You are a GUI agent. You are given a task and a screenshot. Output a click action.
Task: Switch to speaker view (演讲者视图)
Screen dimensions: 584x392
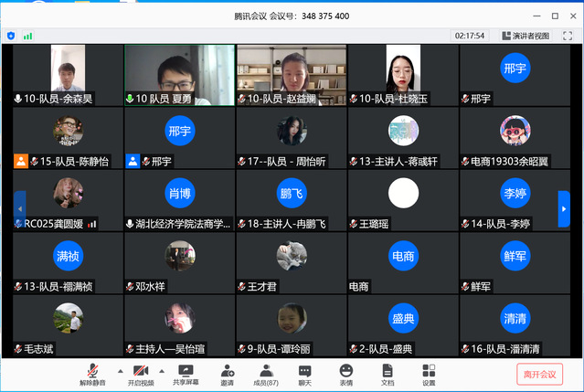[526, 36]
